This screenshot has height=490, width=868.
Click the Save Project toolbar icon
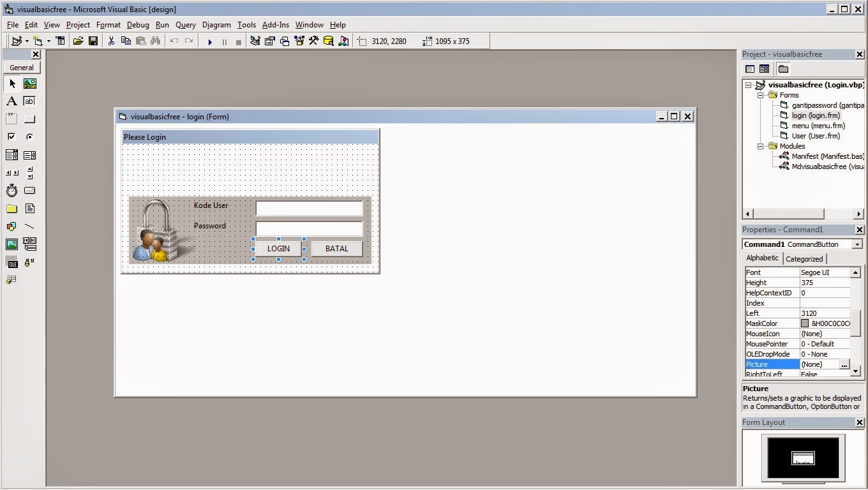[x=93, y=40]
